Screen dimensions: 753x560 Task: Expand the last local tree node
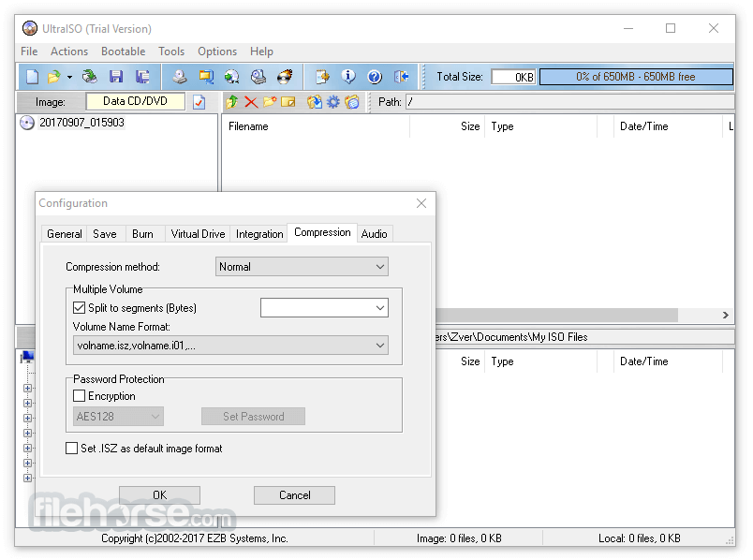[x=28, y=478]
